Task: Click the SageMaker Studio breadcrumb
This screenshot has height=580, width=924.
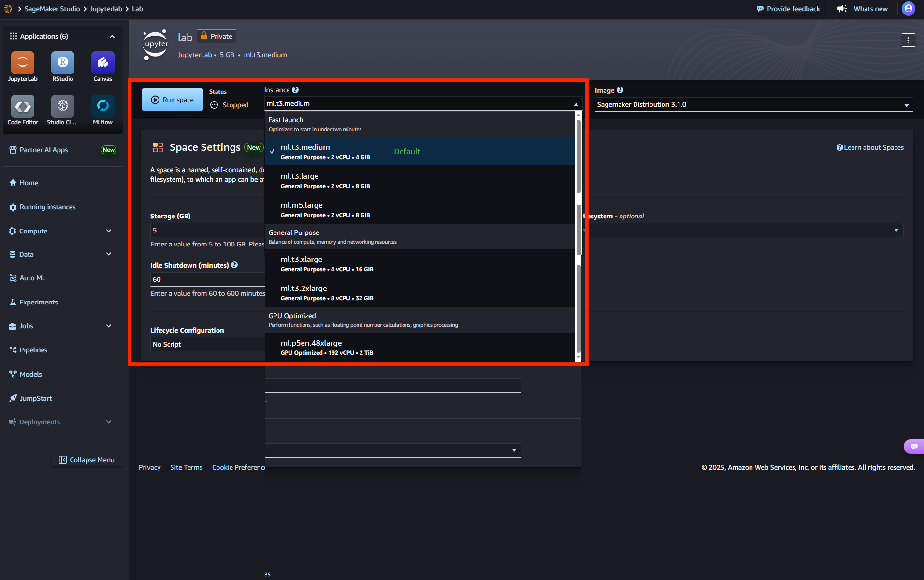Action: (52, 9)
